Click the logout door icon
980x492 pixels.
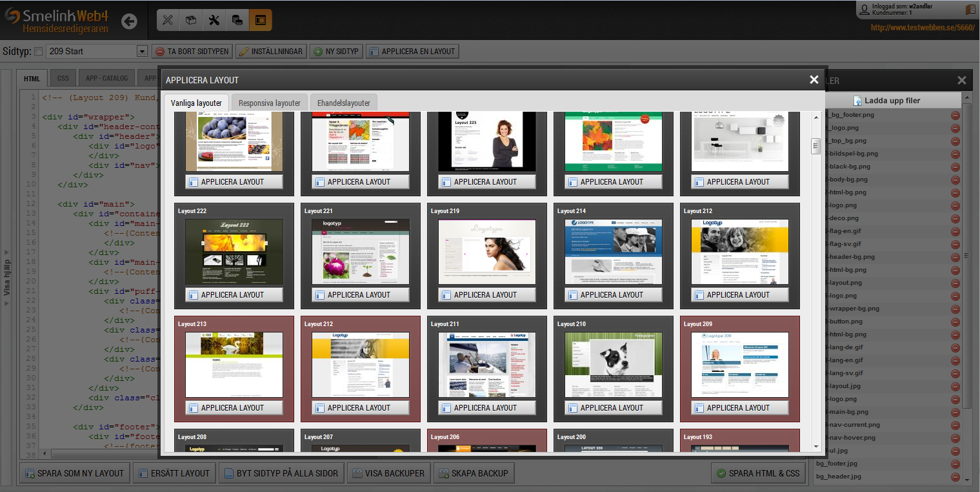(971, 10)
